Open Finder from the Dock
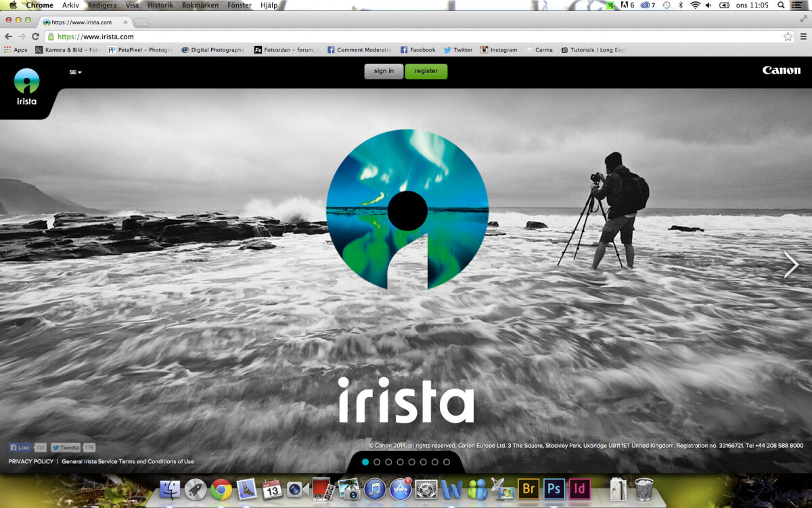The width and height of the screenshot is (812, 508). pos(169,488)
